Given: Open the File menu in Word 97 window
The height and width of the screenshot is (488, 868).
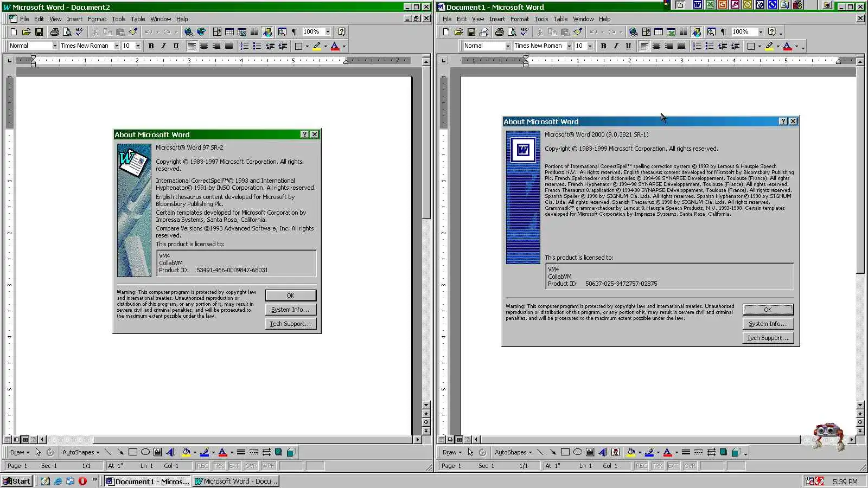Looking at the screenshot, I should (24, 19).
